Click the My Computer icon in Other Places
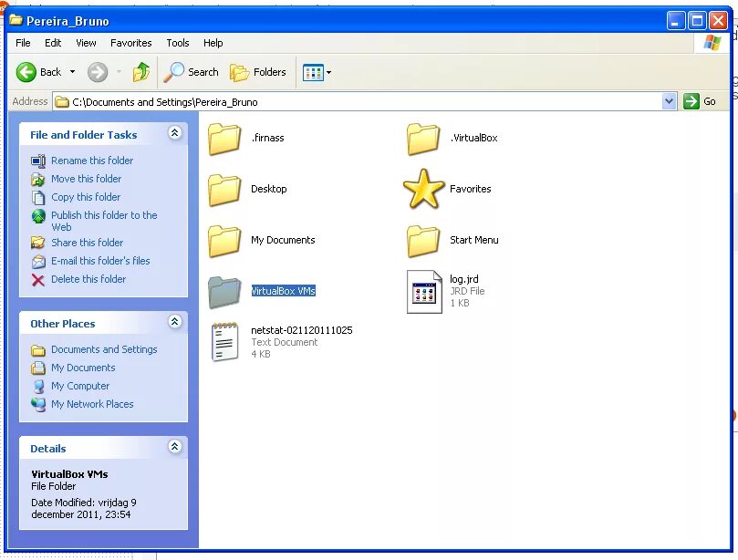 (39, 387)
